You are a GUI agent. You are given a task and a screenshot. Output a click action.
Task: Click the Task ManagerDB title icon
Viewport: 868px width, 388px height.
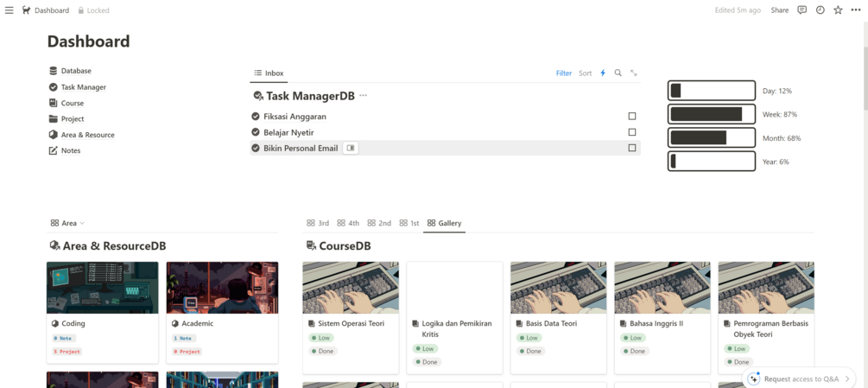point(258,96)
